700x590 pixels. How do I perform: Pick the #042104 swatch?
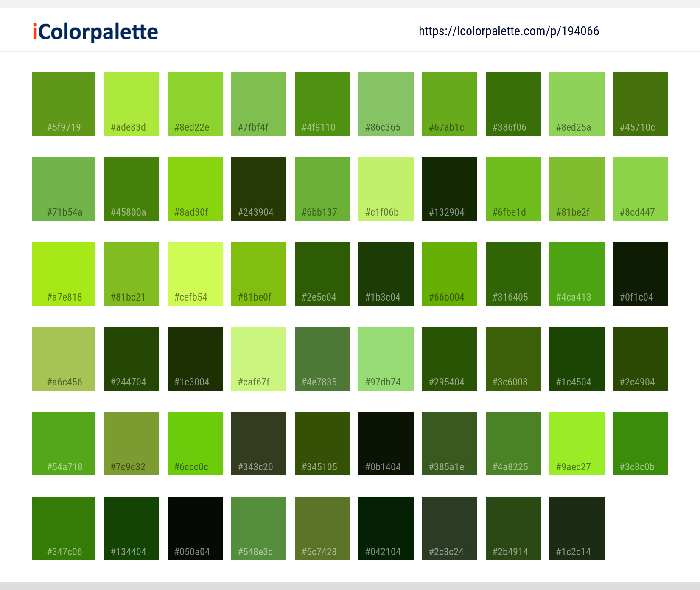tap(386, 528)
